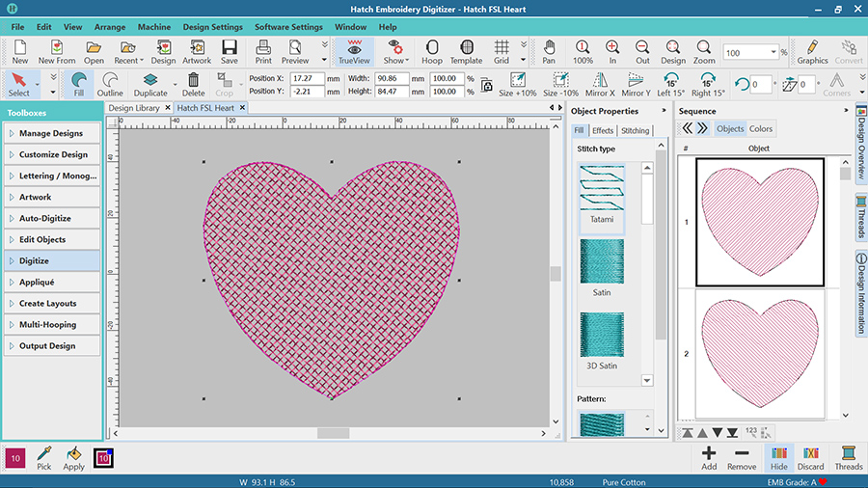Open the Design Settings menu
868x488 pixels.
(212, 27)
